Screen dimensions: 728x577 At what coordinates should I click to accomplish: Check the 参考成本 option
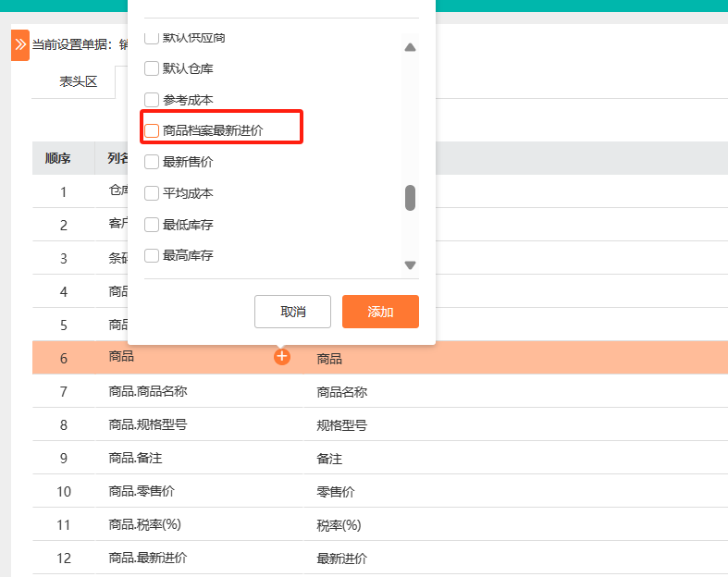coord(152,100)
